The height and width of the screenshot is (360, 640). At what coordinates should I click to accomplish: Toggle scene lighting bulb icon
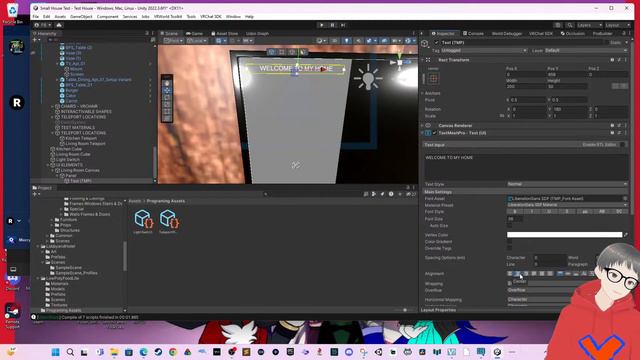[x=347, y=41]
